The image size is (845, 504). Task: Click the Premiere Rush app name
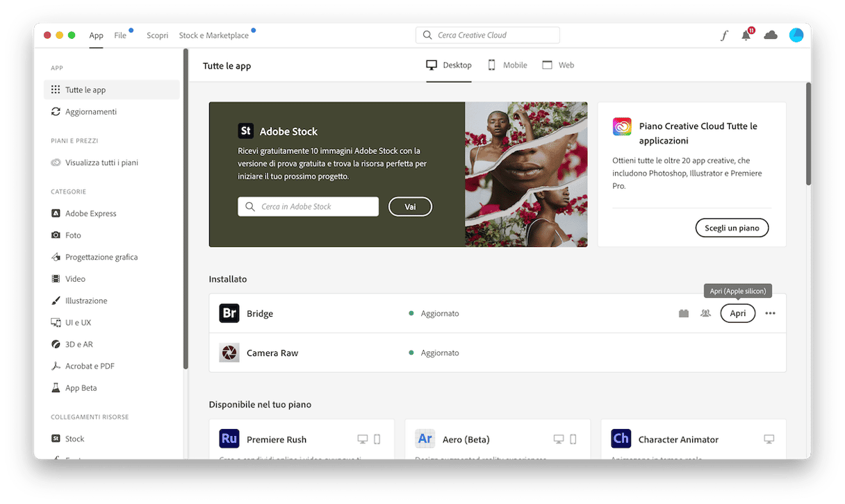tap(277, 439)
